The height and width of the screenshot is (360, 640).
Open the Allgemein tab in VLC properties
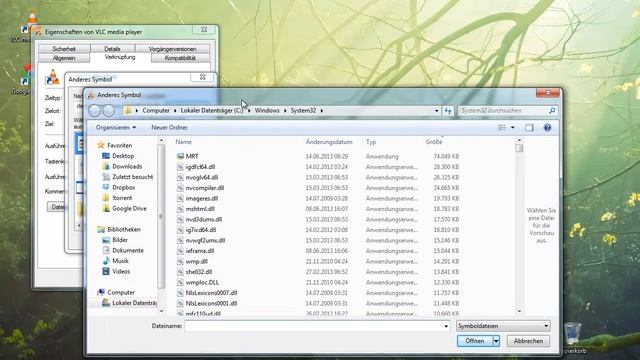point(64,58)
